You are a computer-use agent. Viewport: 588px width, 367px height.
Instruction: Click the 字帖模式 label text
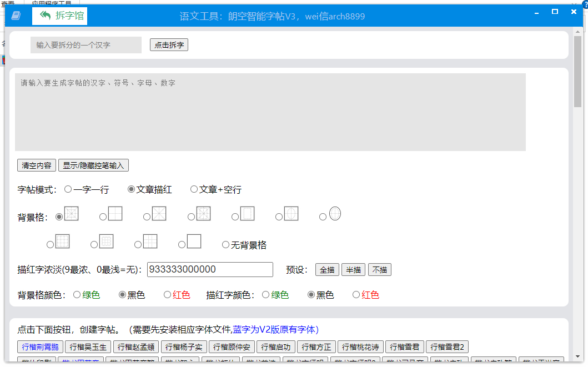[37, 190]
